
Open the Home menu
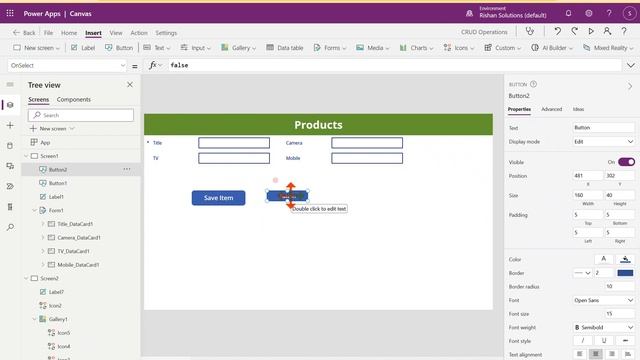point(69,33)
